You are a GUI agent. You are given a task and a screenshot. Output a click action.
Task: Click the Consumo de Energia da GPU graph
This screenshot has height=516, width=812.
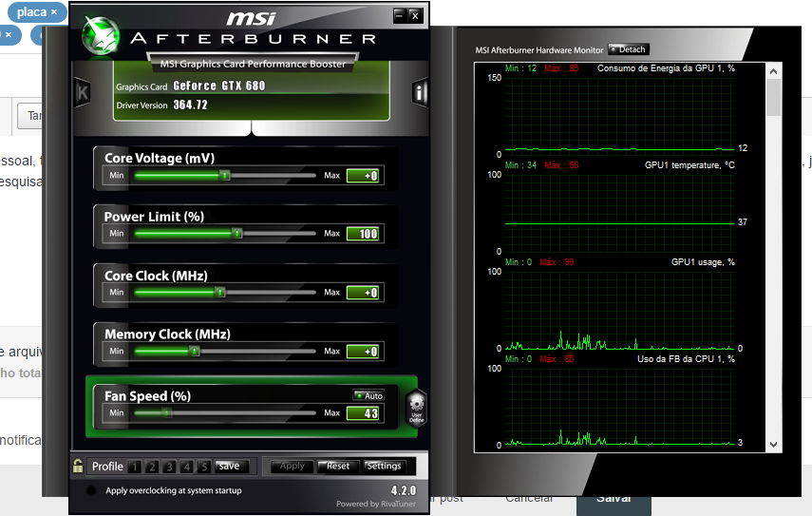coord(620,116)
